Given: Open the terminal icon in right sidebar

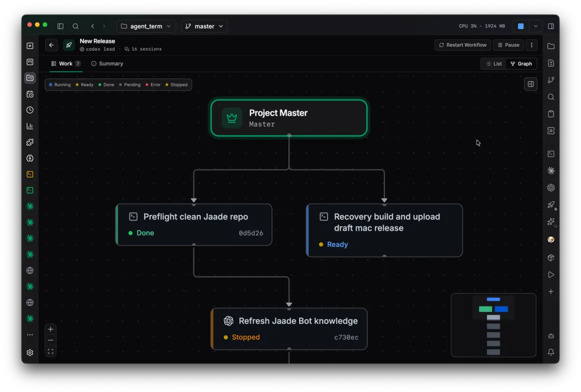Looking at the screenshot, I should 551,154.
